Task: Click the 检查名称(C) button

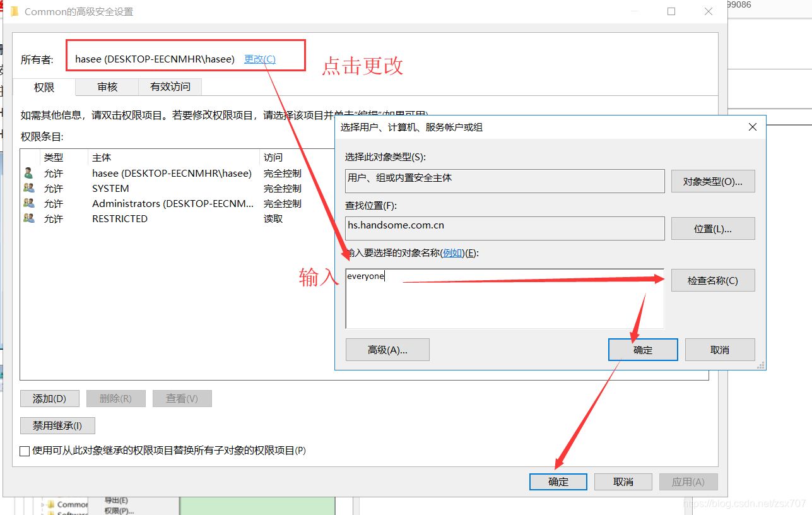Action: (713, 281)
